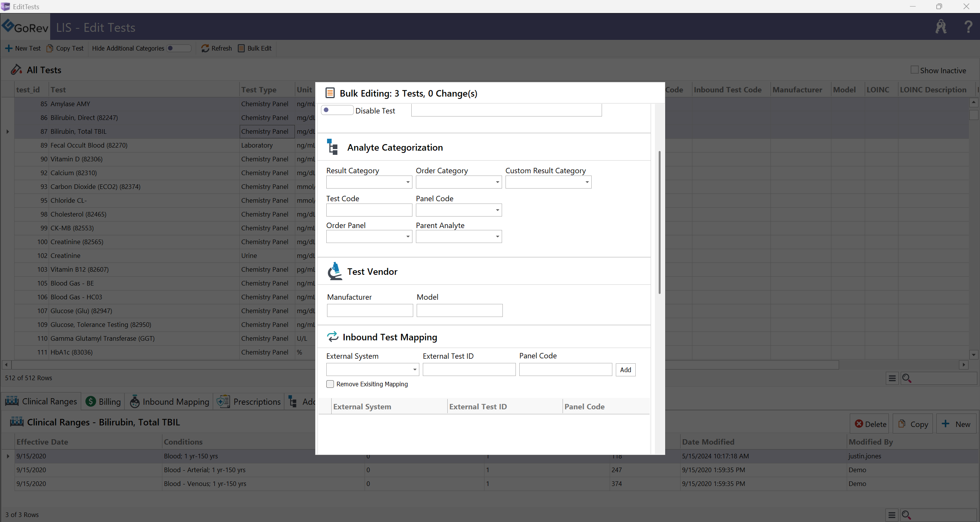Click the Disable Test reason text field

click(506, 110)
